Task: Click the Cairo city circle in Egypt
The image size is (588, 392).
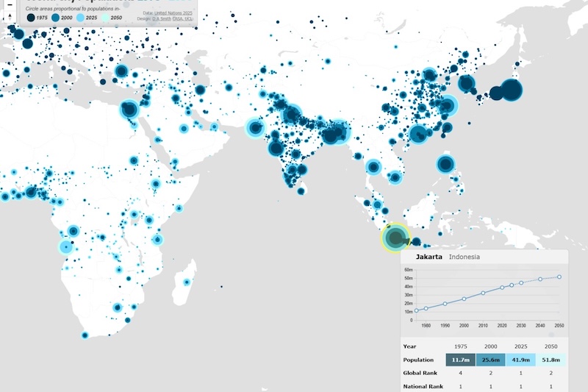Action: point(129,110)
